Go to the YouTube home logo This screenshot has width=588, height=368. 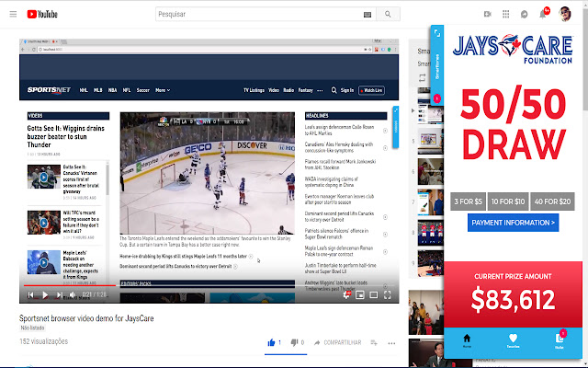[x=42, y=15]
